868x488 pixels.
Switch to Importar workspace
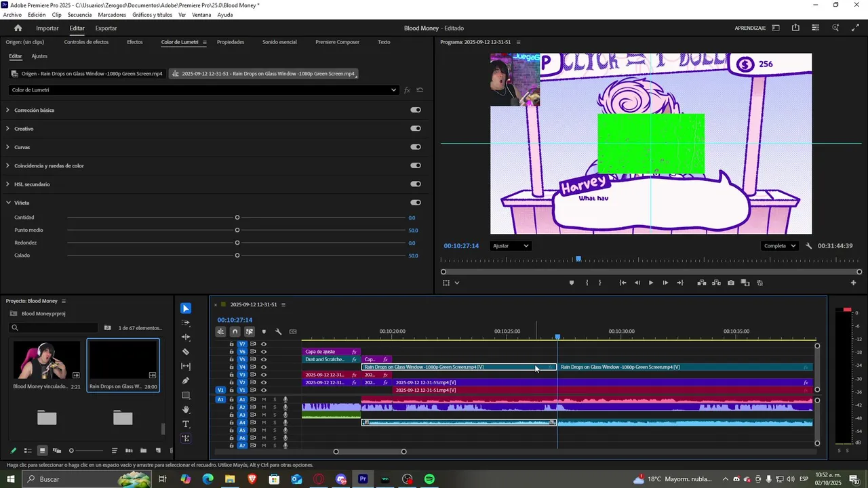(47, 28)
